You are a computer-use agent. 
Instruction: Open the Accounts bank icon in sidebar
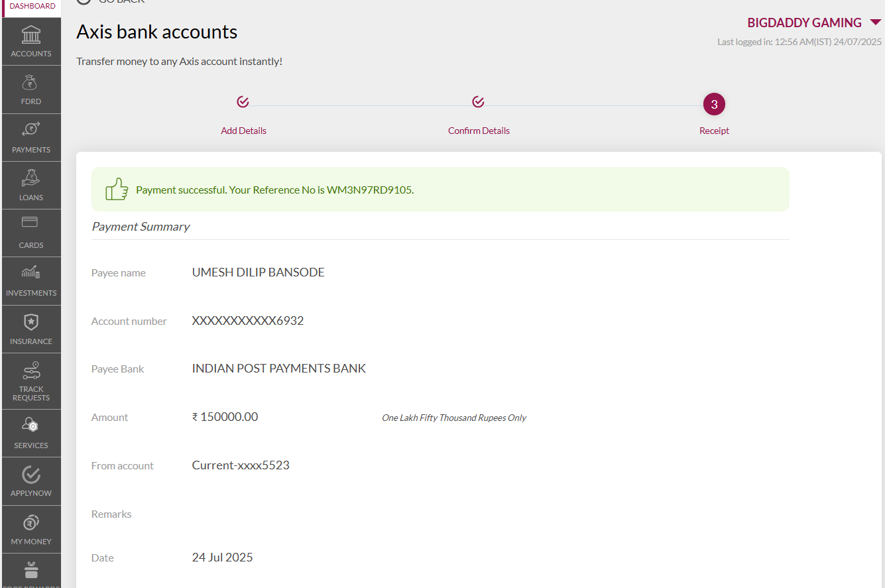(31, 34)
